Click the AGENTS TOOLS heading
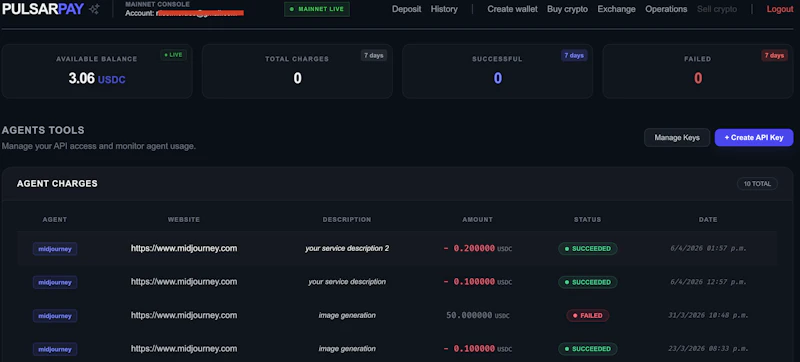Screen dimensions: 800x362 (43, 131)
